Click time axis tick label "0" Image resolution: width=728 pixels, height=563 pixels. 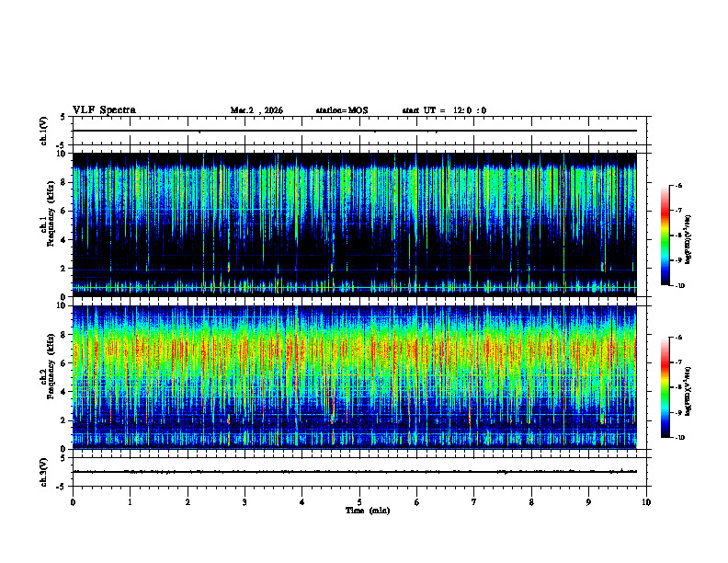tap(73, 502)
